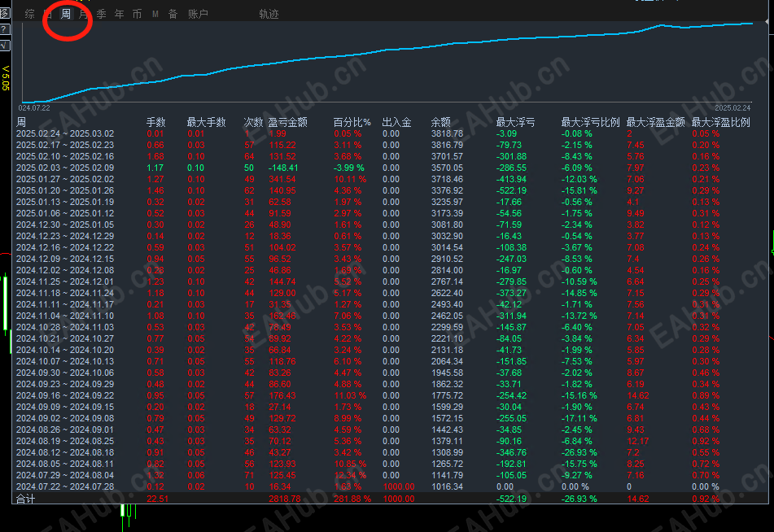Viewport: 774px width, 532px height.
Task: Click the 出入金 column header
Action: pyautogui.click(x=397, y=122)
